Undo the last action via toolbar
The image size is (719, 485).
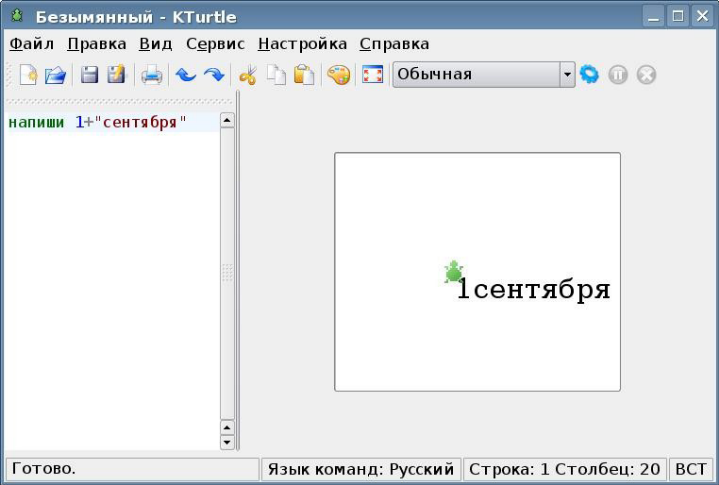(x=185, y=75)
